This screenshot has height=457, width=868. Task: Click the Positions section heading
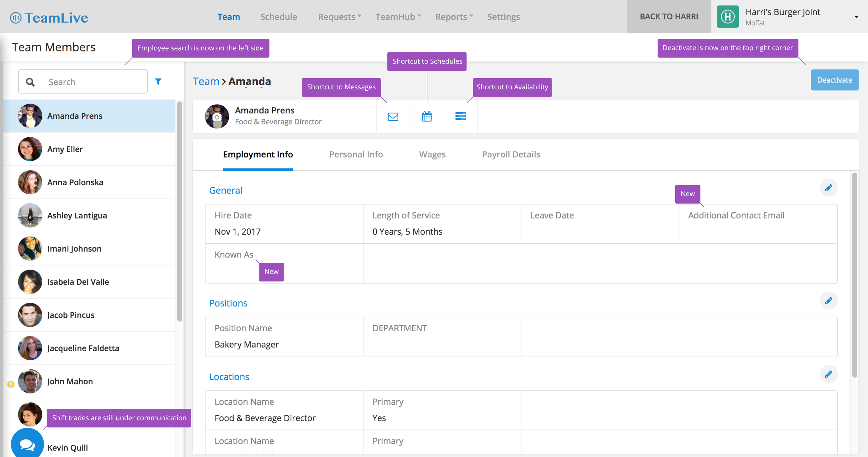228,303
